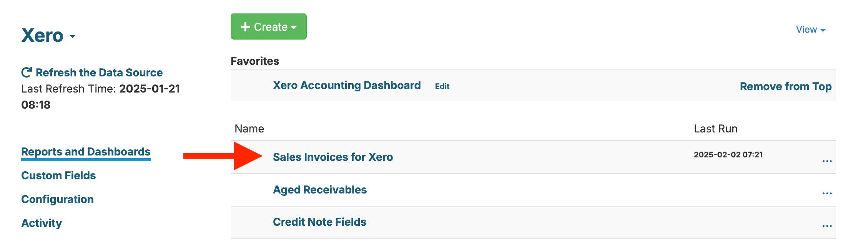Open the Xero Accounting Dashboard

coord(346,85)
